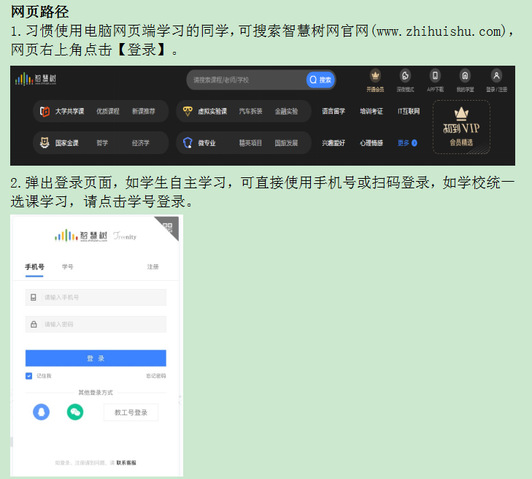Click the blue 搜索 search button

click(320, 80)
